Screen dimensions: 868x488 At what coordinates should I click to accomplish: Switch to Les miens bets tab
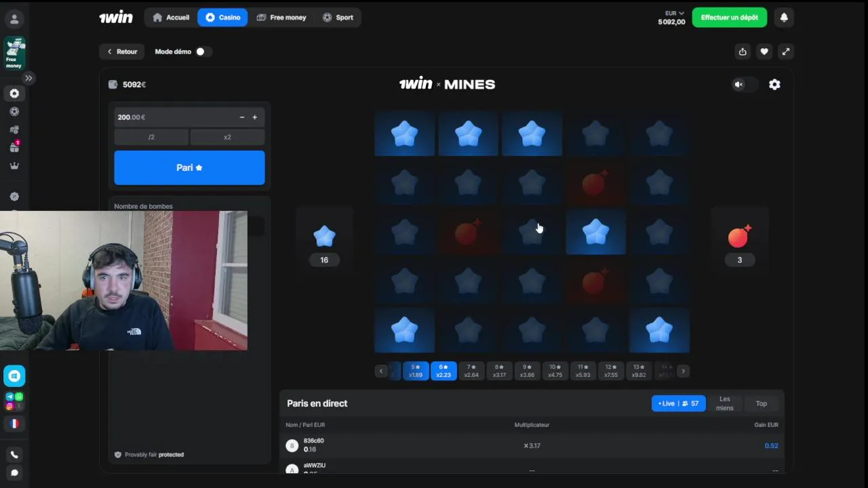[725, 403]
